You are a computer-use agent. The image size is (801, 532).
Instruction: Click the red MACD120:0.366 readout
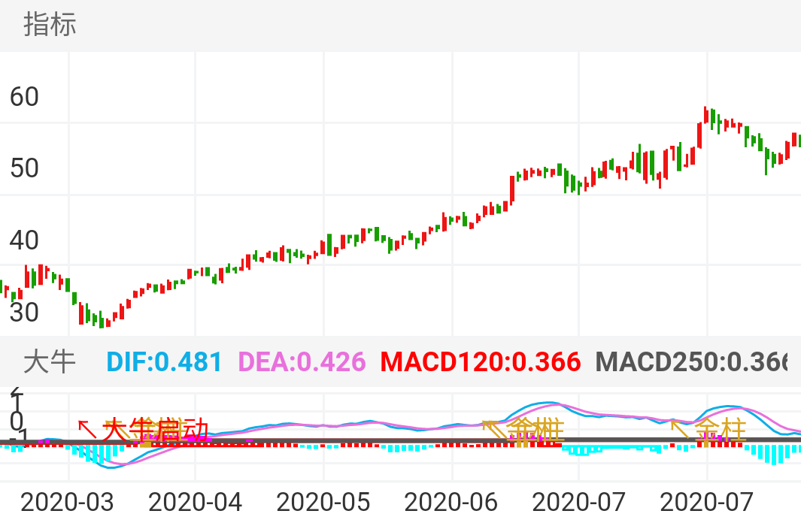(480, 362)
